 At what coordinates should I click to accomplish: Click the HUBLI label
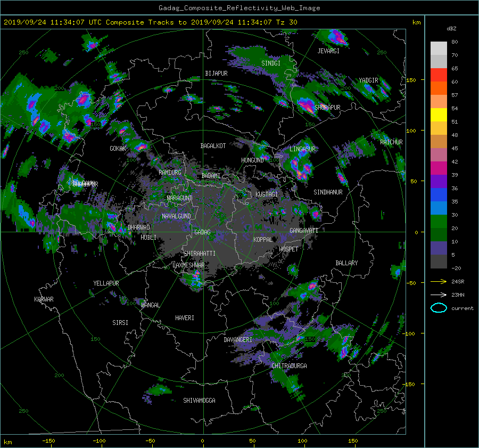148,237
